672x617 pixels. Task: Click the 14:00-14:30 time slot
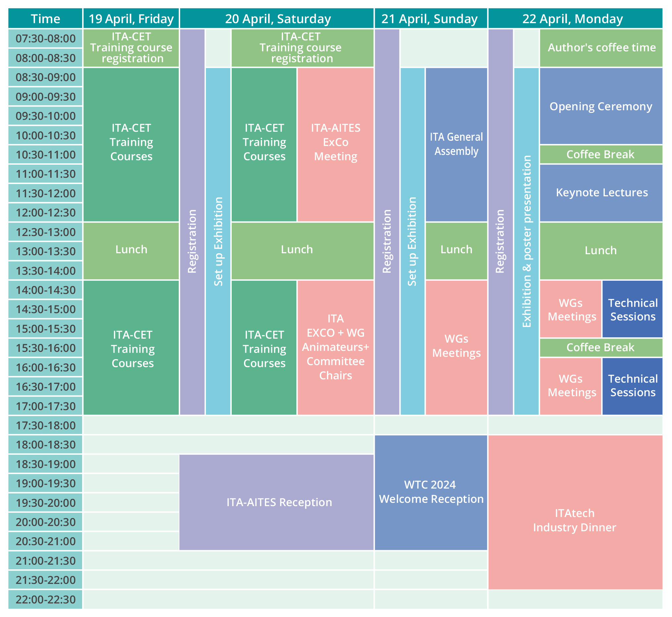(45, 290)
